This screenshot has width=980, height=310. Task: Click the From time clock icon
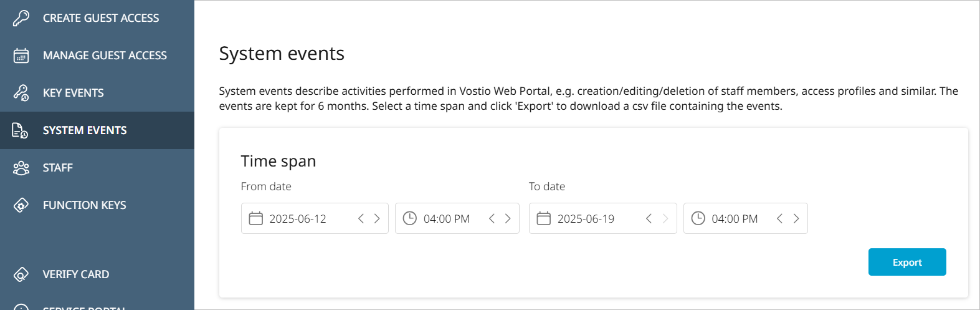click(410, 218)
